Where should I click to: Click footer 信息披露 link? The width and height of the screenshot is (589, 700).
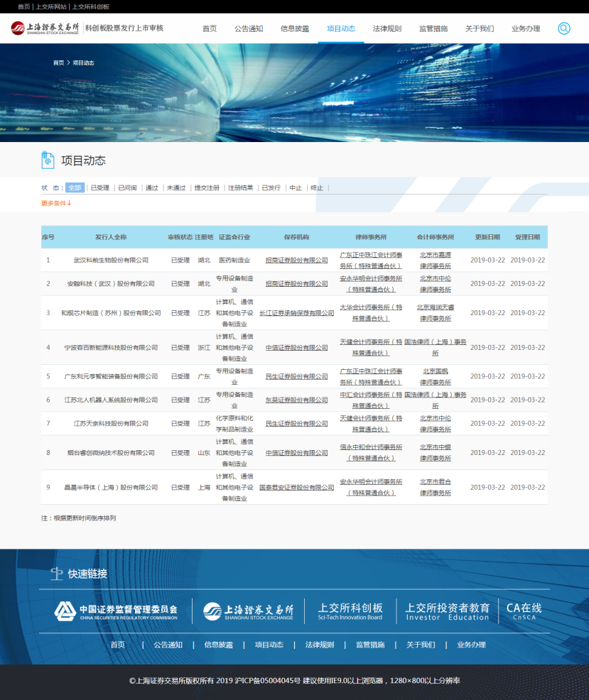(219, 645)
